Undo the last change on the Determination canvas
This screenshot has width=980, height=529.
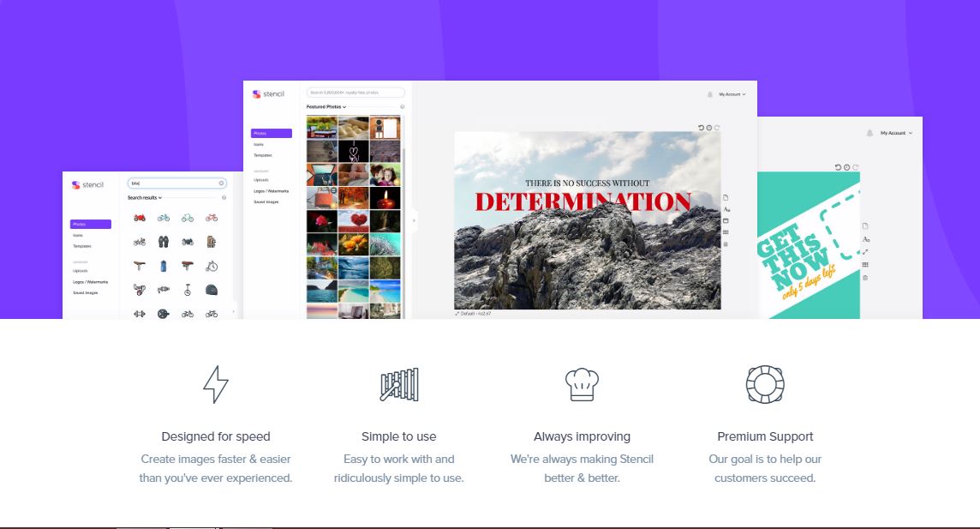(x=702, y=128)
